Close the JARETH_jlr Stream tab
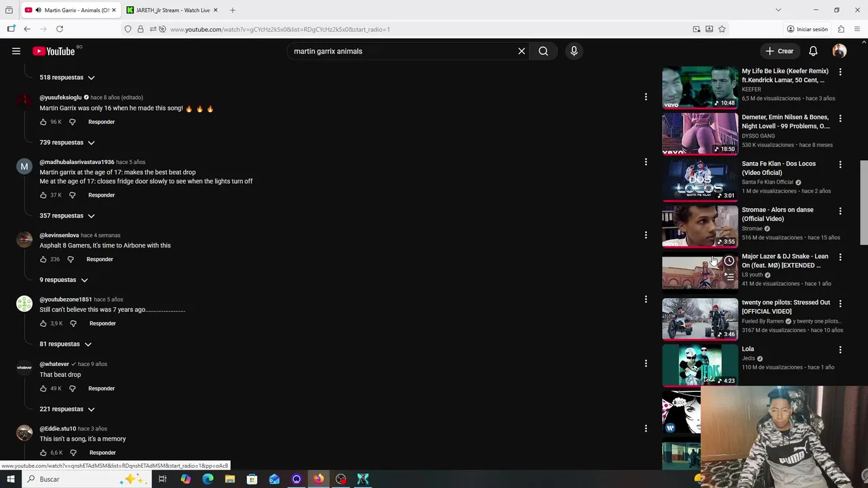 (216, 10)
